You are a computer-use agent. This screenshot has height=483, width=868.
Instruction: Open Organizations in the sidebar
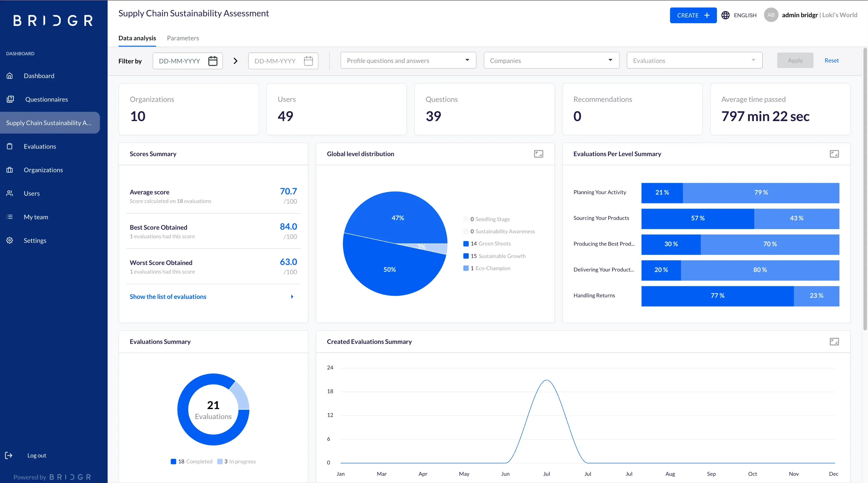[43, 170]
